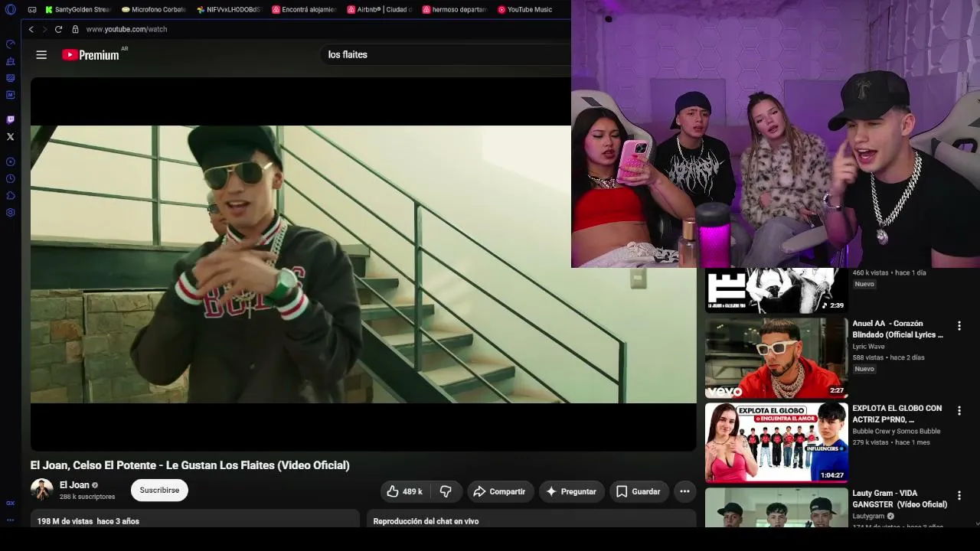
Task: Open the browser history clock icon
Action: (10, 178)
